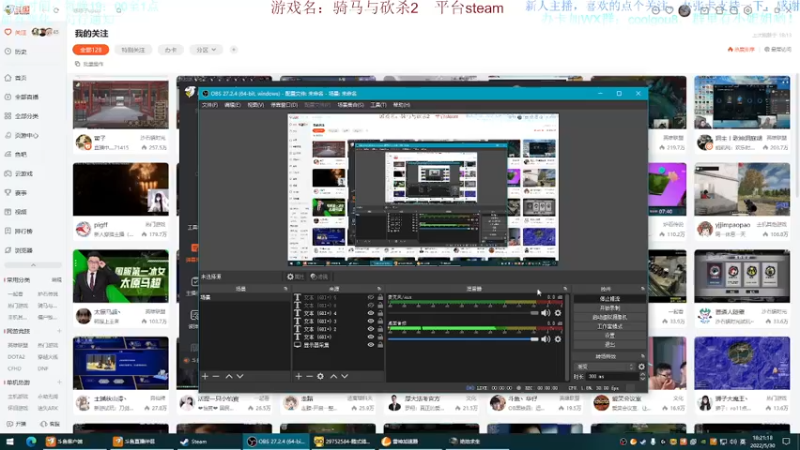Collapse the Douyu sidebar menu chevron

pyautogui.click(x=33, y=265)
